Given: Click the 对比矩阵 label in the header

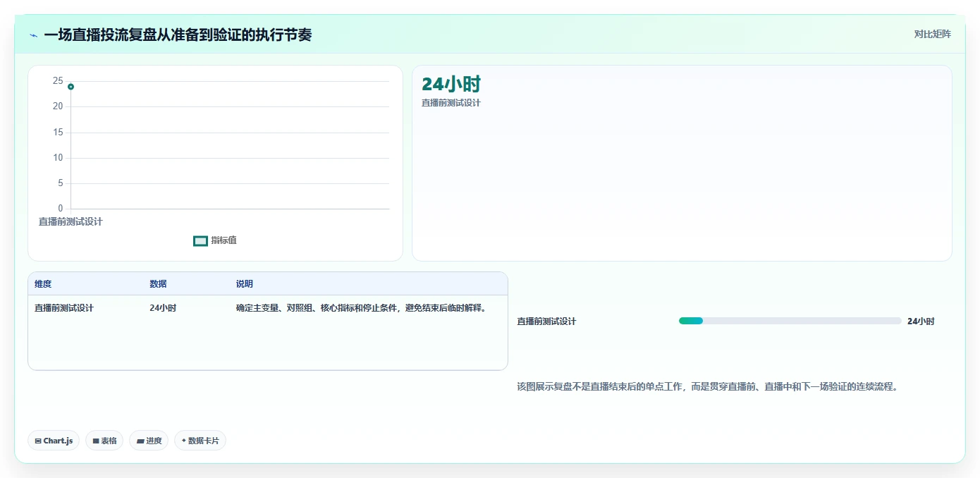Looking at the screenshot, I should click(932, 34).
